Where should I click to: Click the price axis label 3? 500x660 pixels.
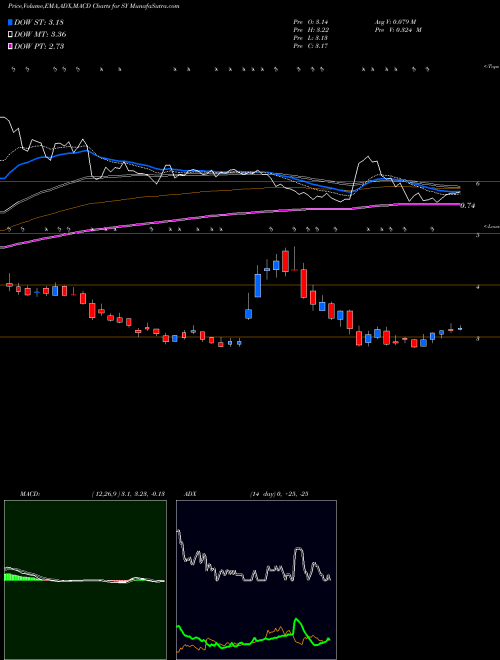point(478,338)
